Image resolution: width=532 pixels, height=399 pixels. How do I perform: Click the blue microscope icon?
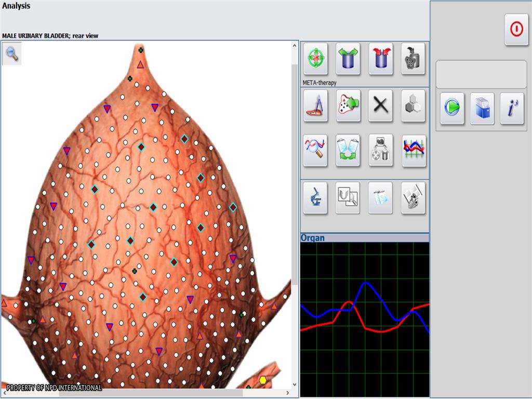[x=315, y=197]
